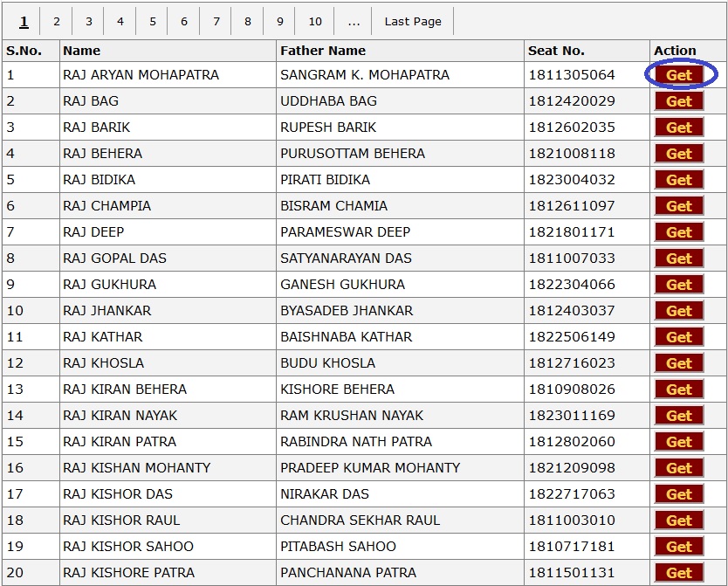
Task: Click Get button for Raj Kishor Das
Action: click(x=679, y=494)
